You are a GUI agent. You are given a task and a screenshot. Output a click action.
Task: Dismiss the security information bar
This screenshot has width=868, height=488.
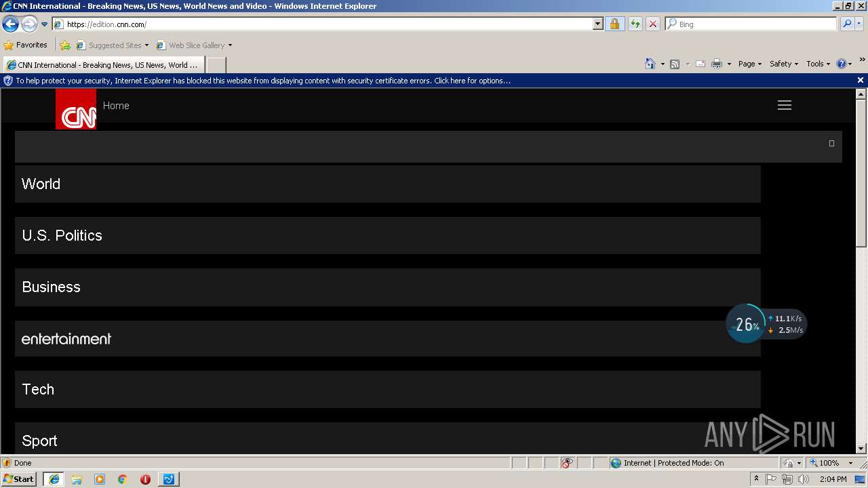pos(861,81)
